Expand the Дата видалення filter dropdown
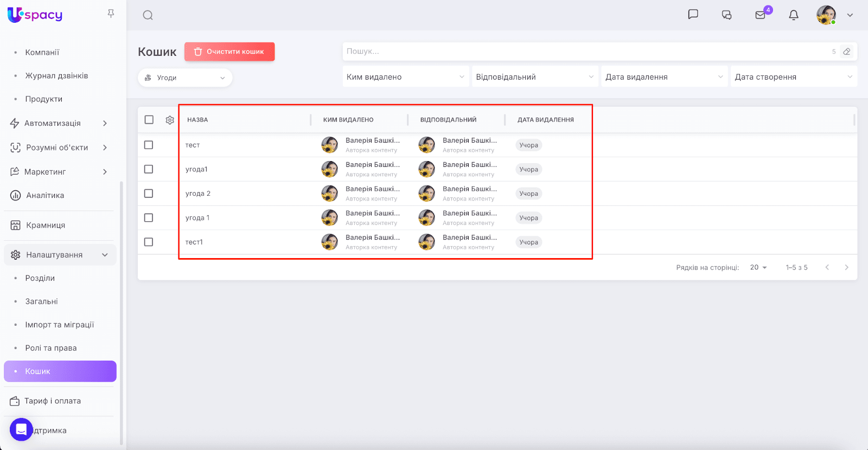 pos(664,77)
